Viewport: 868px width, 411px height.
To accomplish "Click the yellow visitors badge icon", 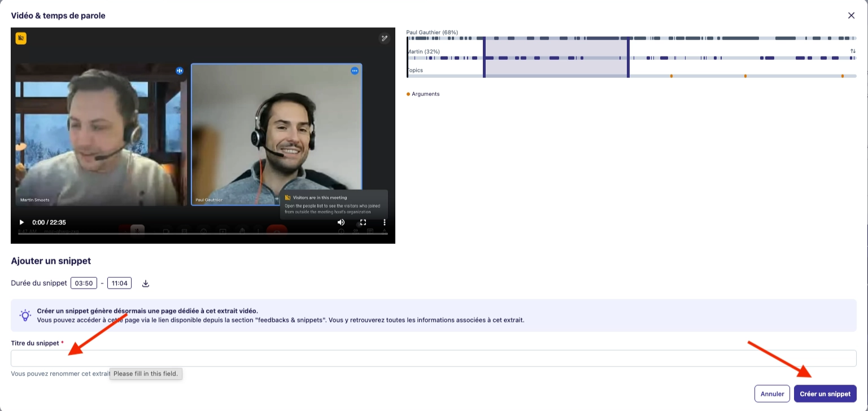I will [x=21, y=38].
